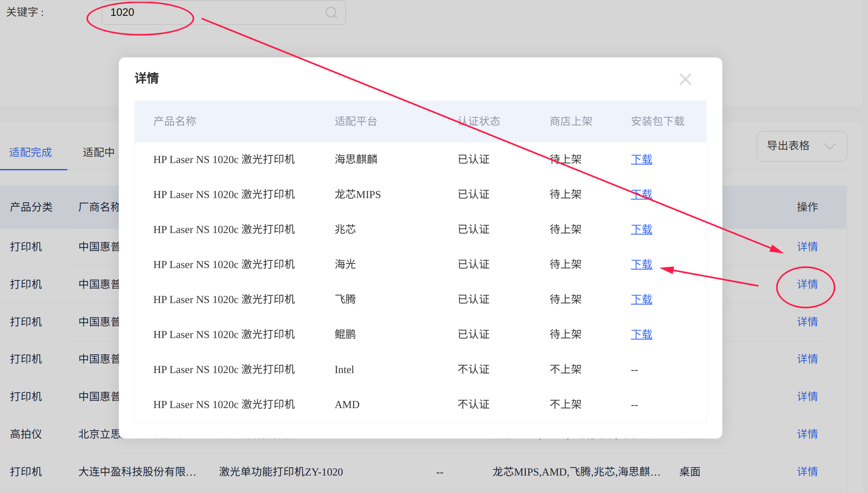Switch to the 适配中 tab
868x493 pixels.
99,152
